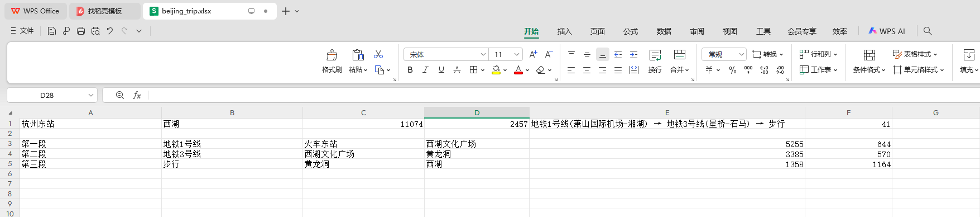Click the Cut scissors icon

tap(378, 54)
